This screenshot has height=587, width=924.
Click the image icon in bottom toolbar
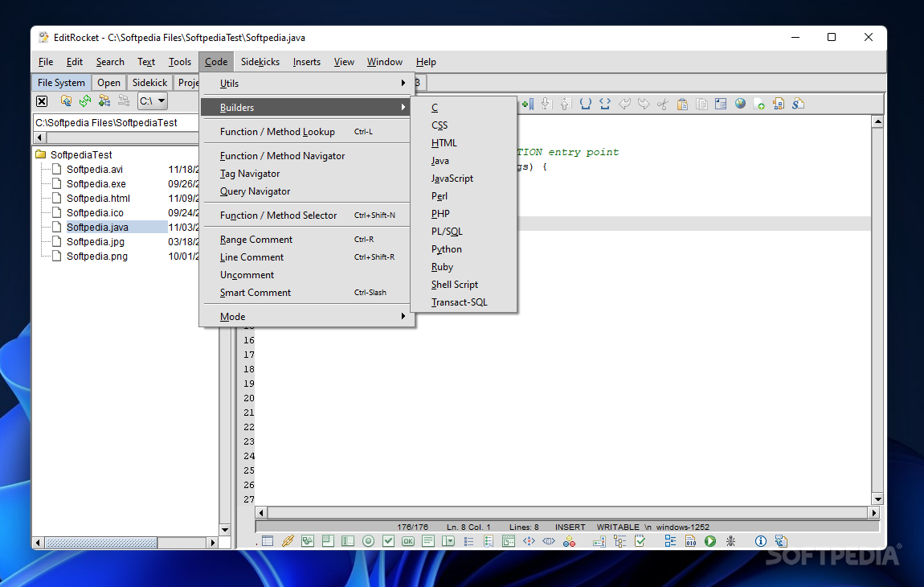(x=308, y=541)
